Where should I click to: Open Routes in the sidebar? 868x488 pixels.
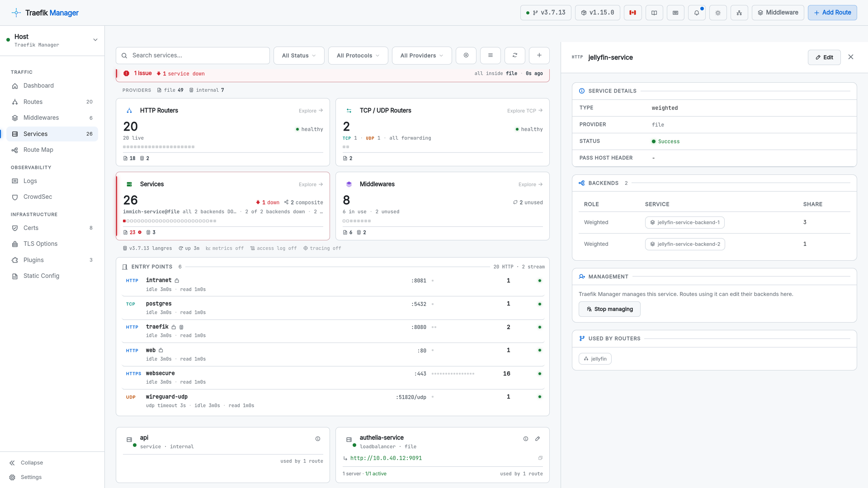coord(52,102)
